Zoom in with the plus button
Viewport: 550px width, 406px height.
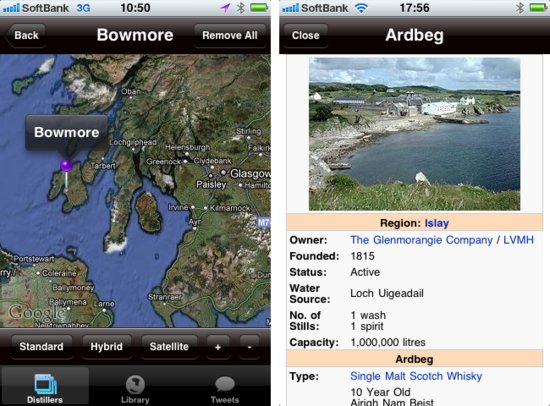coord(218,347)
